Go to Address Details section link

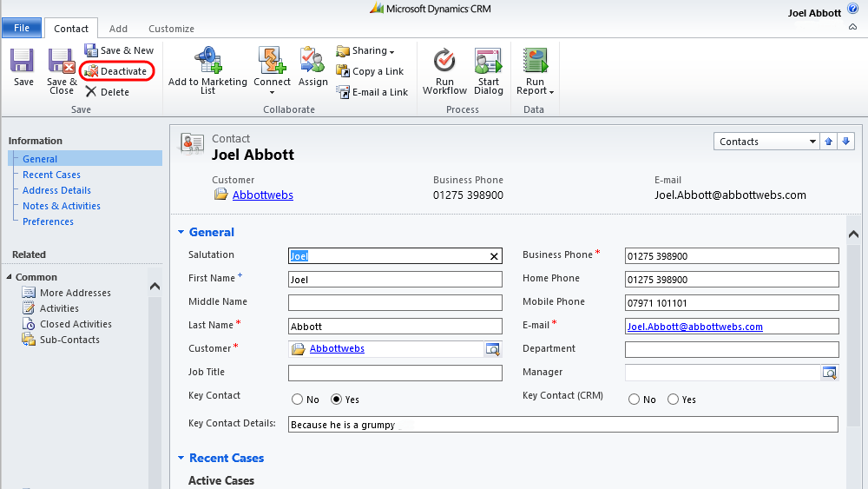(56, 190)
